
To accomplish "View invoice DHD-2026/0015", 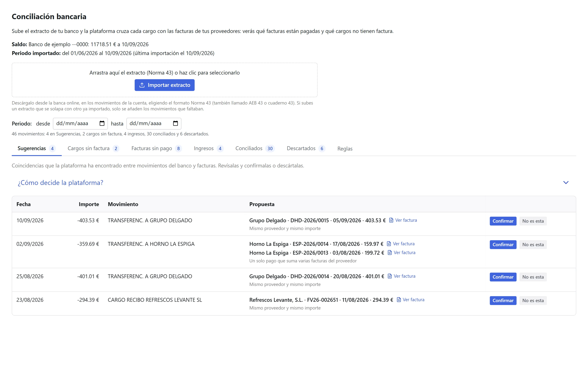I will (403, 220).
